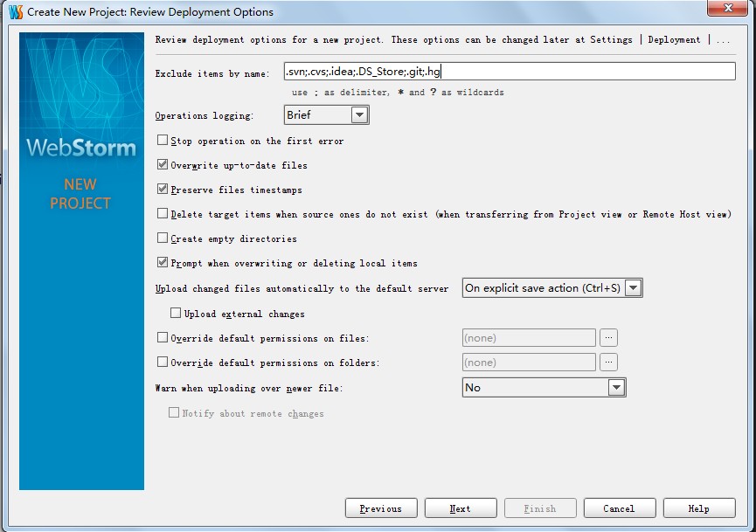Click the WebStorm icon in title bar
The image size is (756, 532).
[15, 11]
